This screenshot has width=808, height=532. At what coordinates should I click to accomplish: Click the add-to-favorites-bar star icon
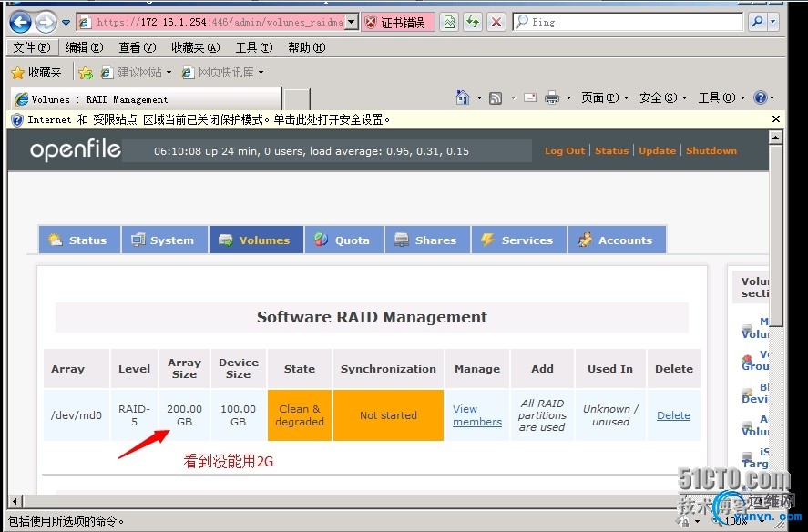point(86,73)
